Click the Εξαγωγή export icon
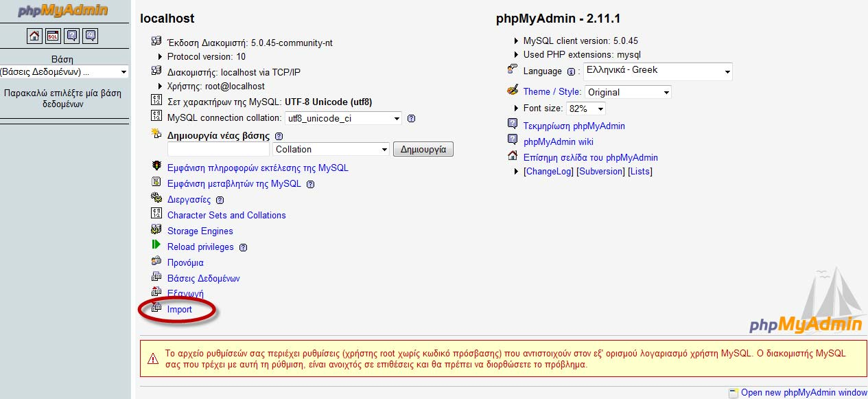The height and width of the screenshot is (399, 868). click(156, 293)
